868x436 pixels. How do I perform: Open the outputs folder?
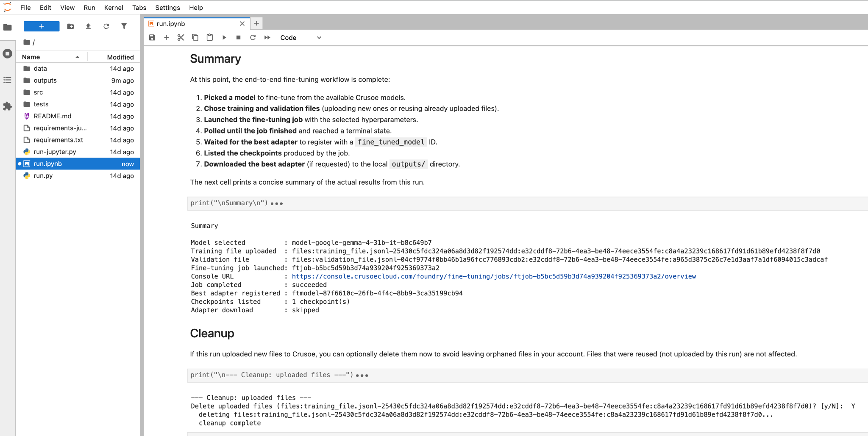[x=78, y=81]
